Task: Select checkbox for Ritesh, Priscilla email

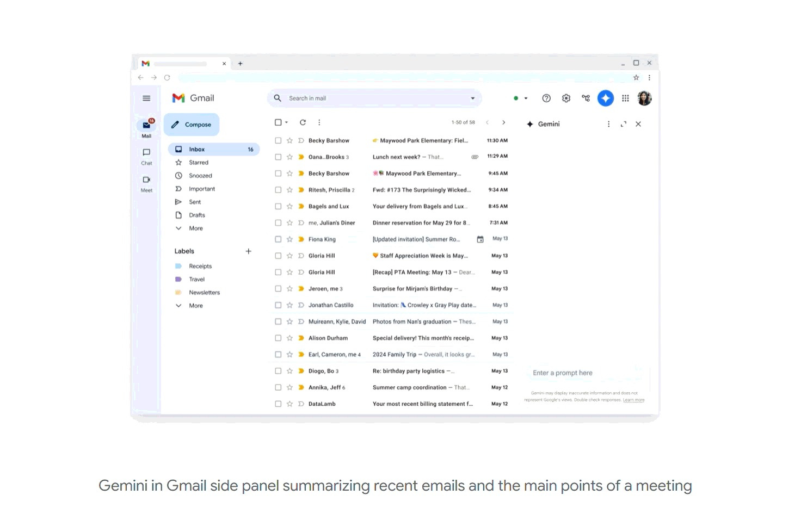Action: pos(278,190)
